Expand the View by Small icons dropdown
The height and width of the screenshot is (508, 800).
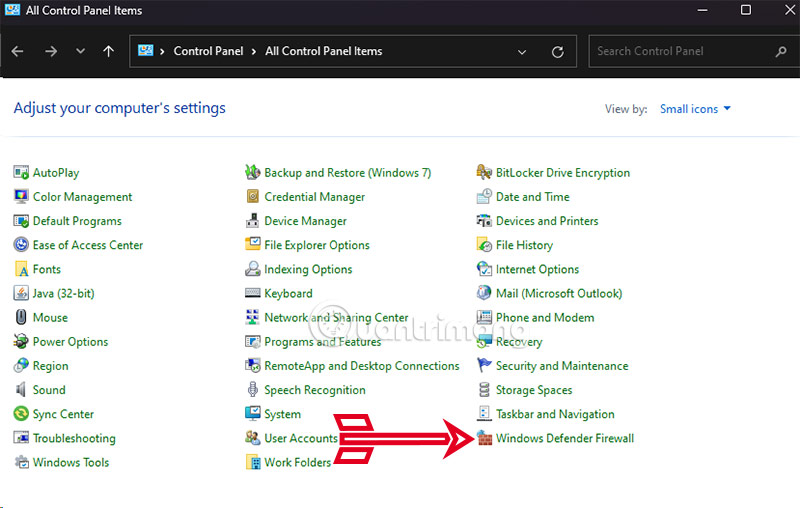click(x=695, y=109)
